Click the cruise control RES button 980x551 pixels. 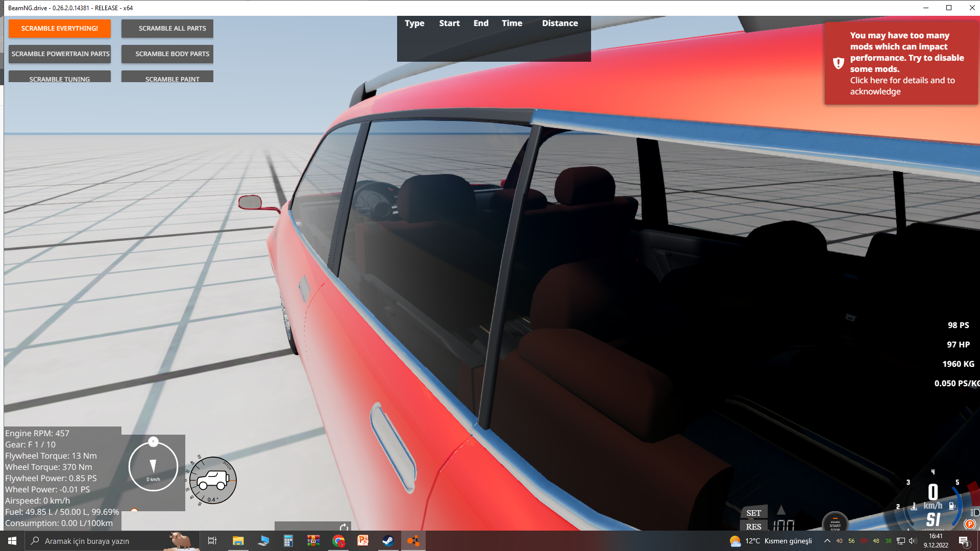[754, 527]
